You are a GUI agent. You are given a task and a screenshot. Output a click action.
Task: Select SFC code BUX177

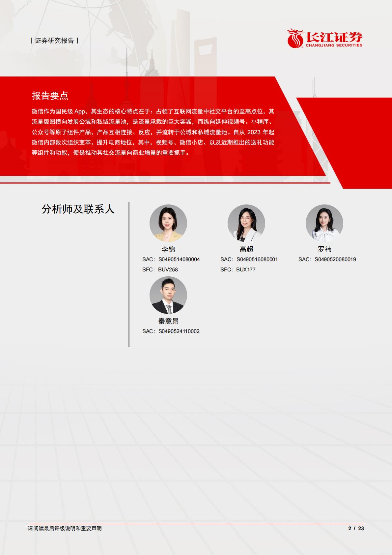pos(246,270)
